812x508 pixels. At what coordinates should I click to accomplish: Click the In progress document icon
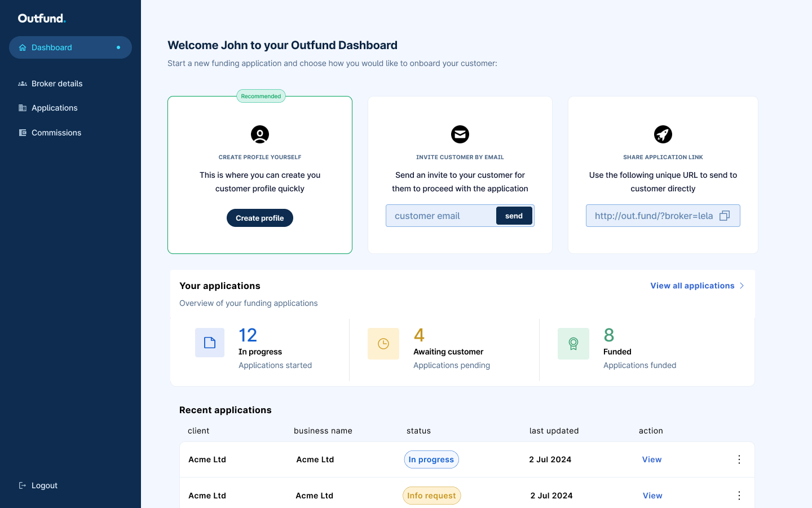tap(210, 343)
